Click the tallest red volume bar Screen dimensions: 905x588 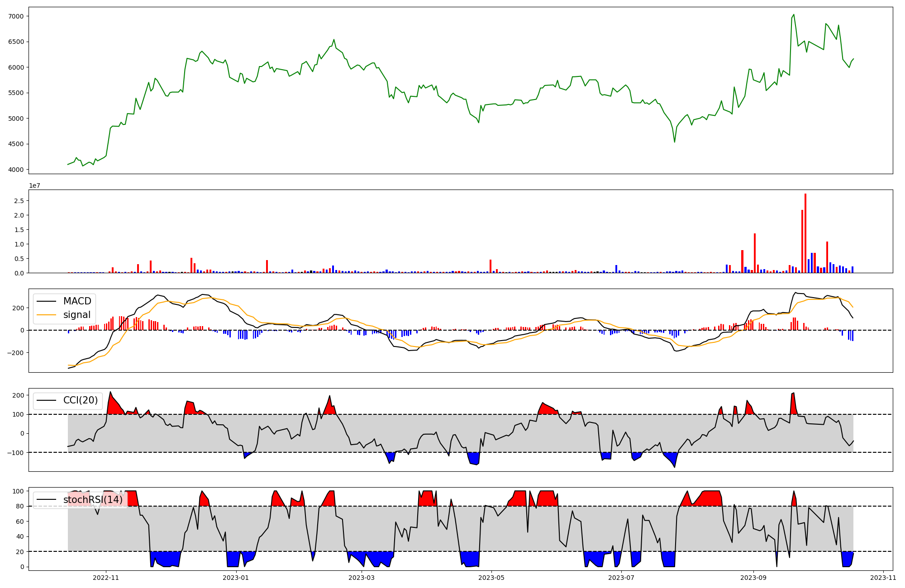(x=805, y=233)
